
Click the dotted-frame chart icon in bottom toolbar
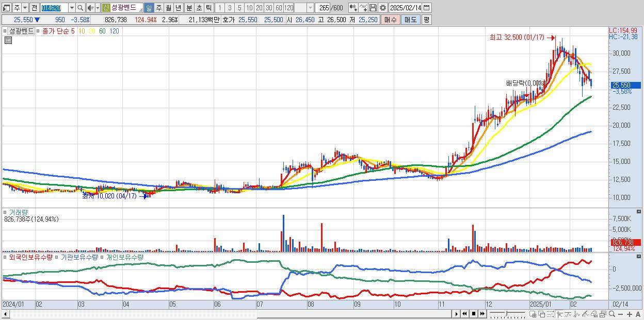point(550,314)
